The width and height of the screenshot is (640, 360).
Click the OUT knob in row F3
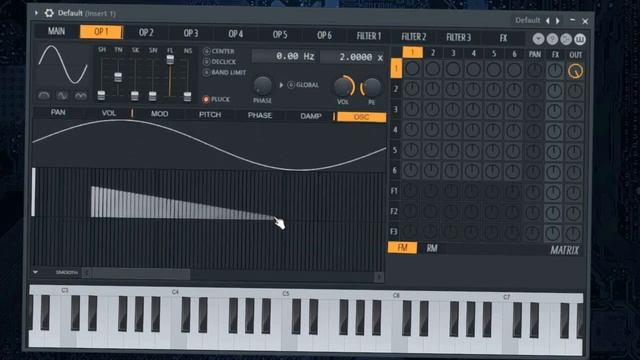[573, 233]
